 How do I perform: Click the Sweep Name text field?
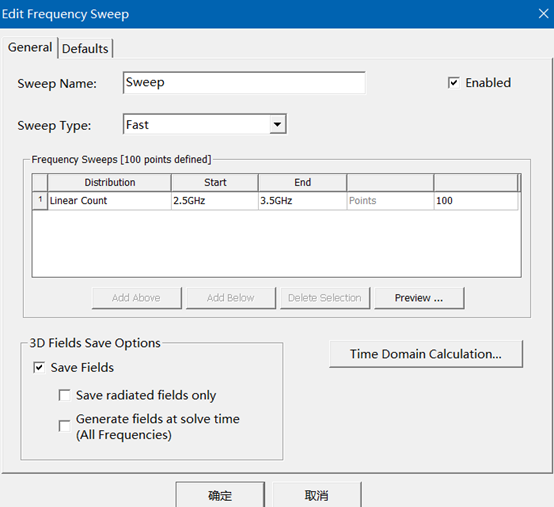244,83
